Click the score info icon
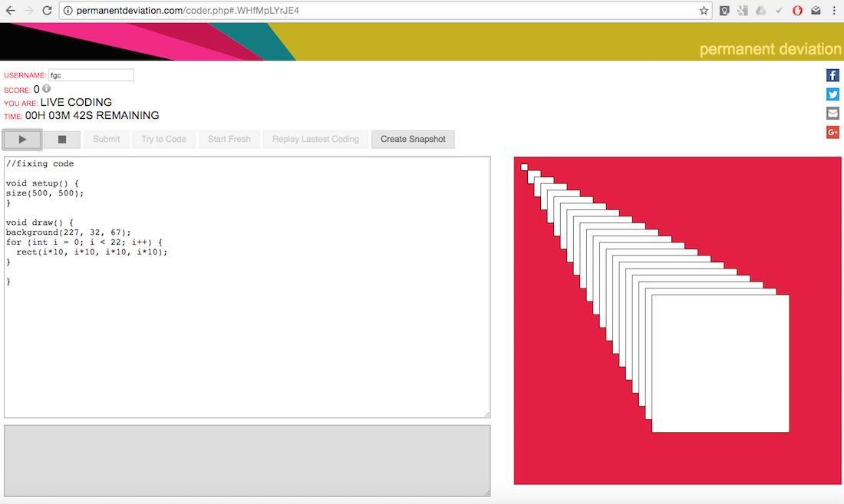This screenshot has width=844, height=504. [46, 89]
